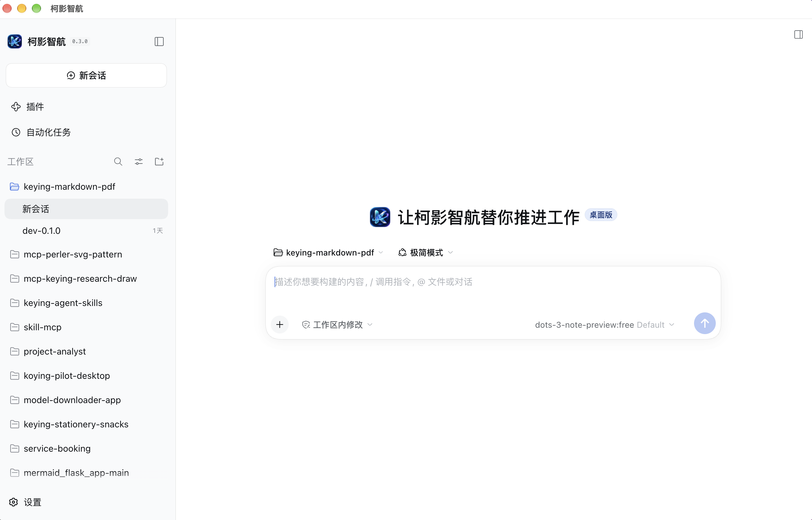Expand the mcp-perler-svg-pattern workspace

pos(86,254)
